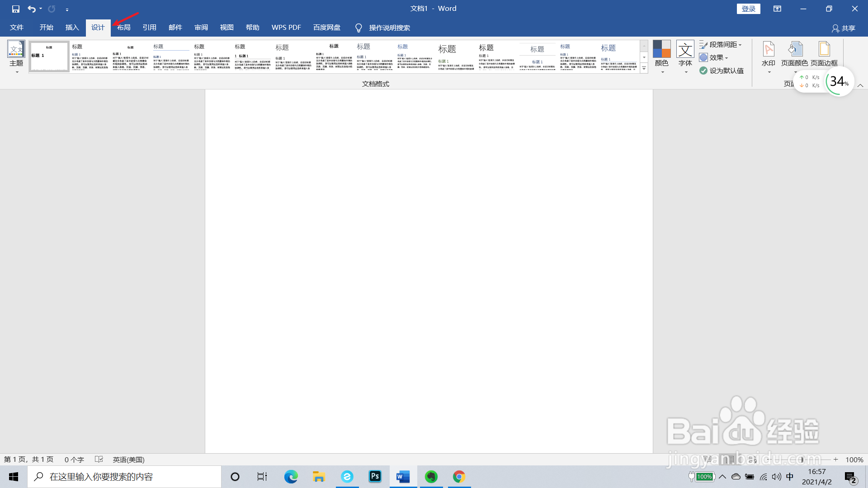Open Google Chrome from the taskbar
868x488 pixels.
[x=459, y=477]
